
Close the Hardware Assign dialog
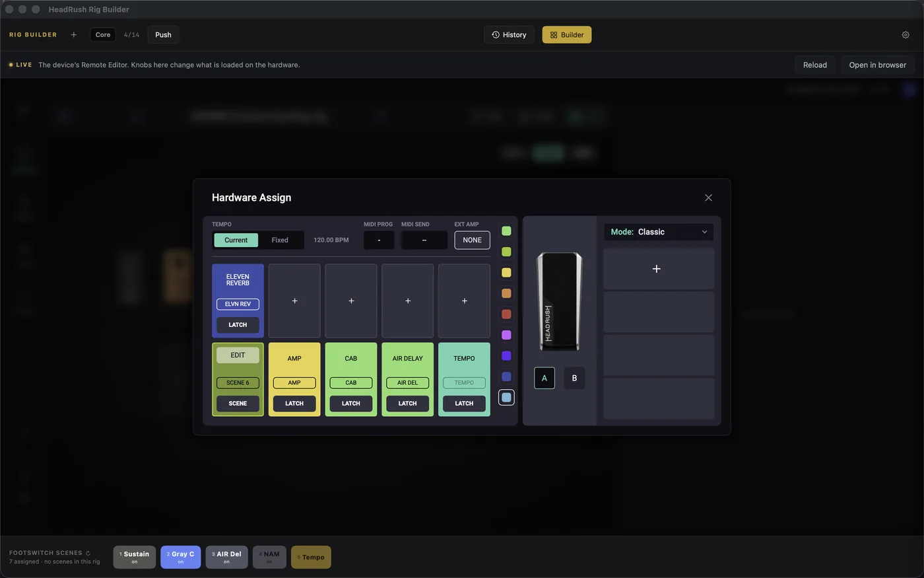[708, 198]
